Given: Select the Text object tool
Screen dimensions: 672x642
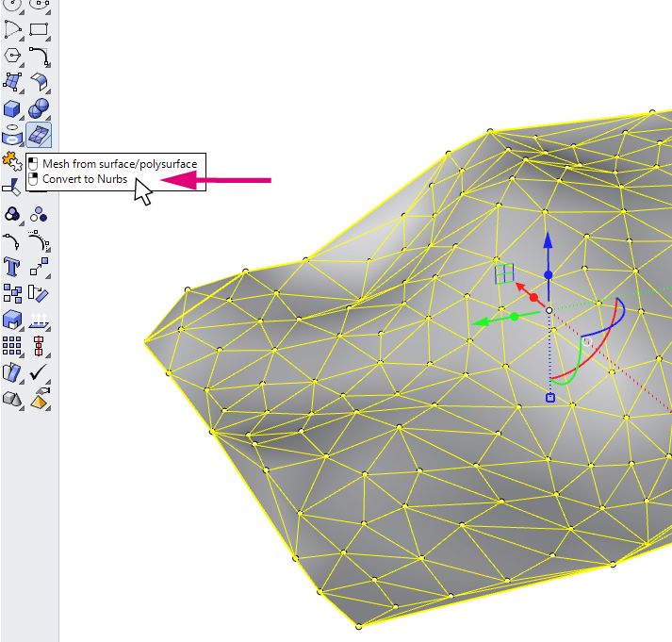Looking at the screenshot, I should (x=11, y=268).
